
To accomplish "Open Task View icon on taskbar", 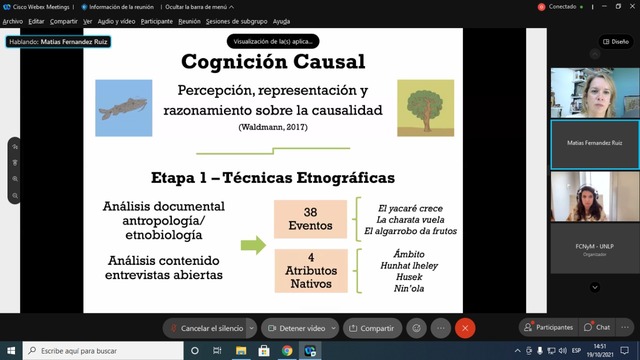I will pyautogui.click(x=217, y=351).
